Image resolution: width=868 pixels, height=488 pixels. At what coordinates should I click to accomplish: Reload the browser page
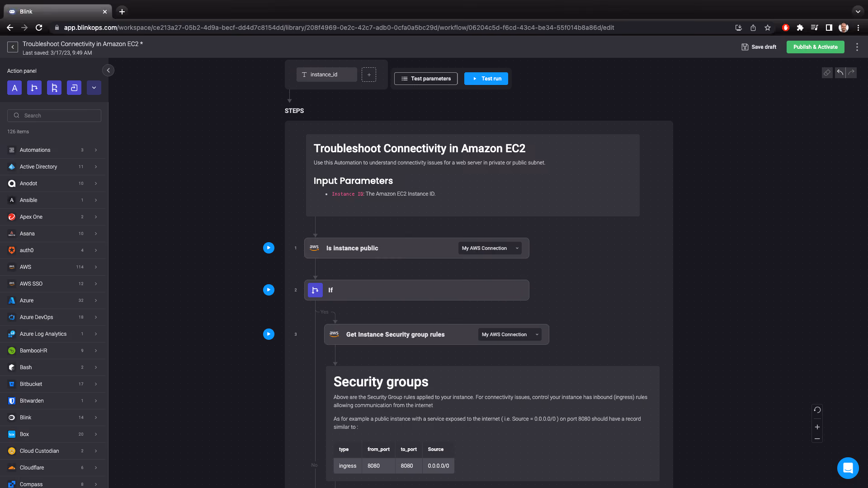point(39,28)
